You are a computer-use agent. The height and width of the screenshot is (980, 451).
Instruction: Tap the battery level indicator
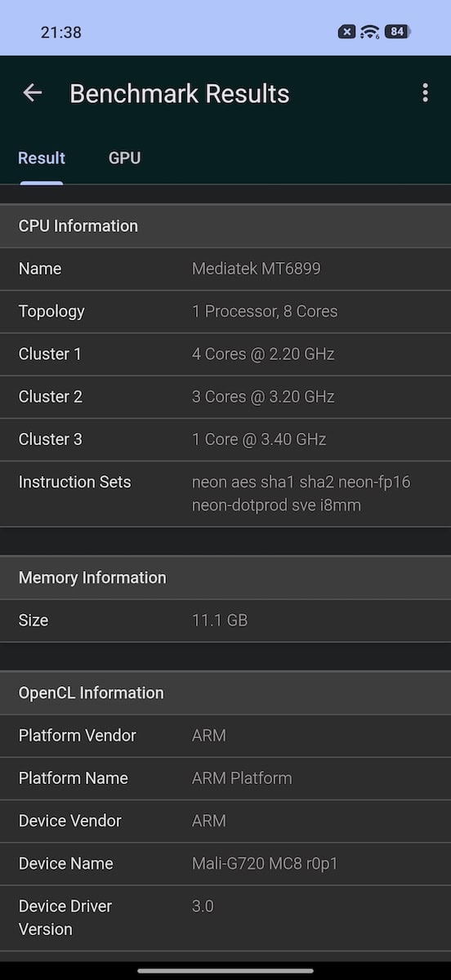[397, 32]
